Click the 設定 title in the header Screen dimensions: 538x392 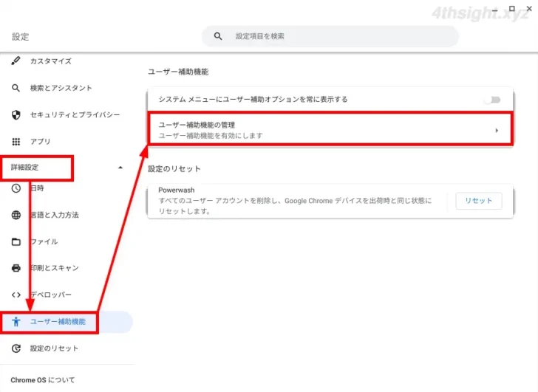coord(20,37)
